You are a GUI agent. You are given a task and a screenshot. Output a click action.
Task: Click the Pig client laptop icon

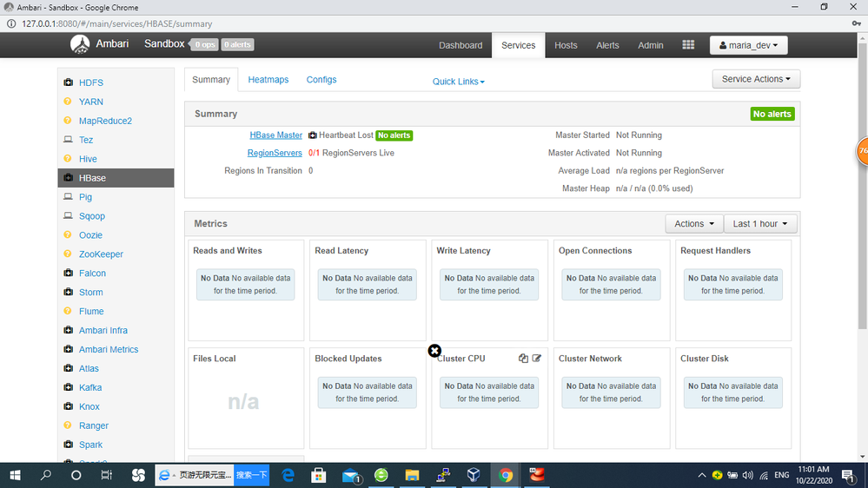[x=68, y=197]
